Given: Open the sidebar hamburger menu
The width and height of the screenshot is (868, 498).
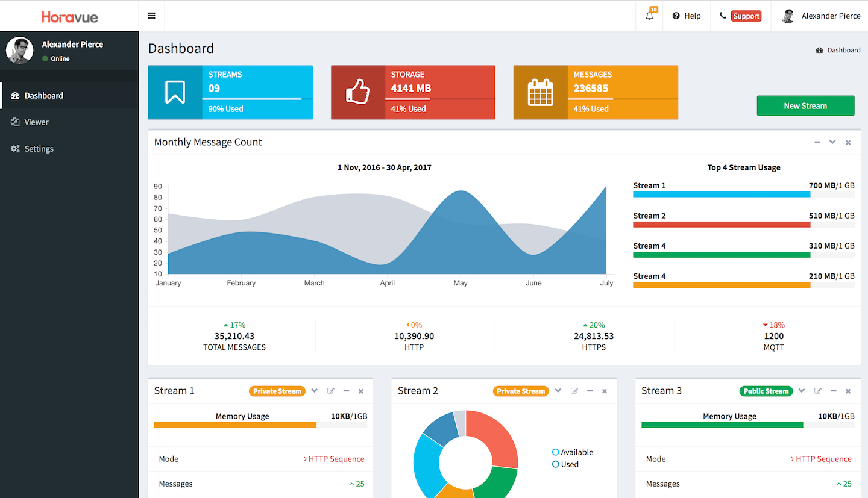Looking at the screenshot, I should [x=151, y=15].
